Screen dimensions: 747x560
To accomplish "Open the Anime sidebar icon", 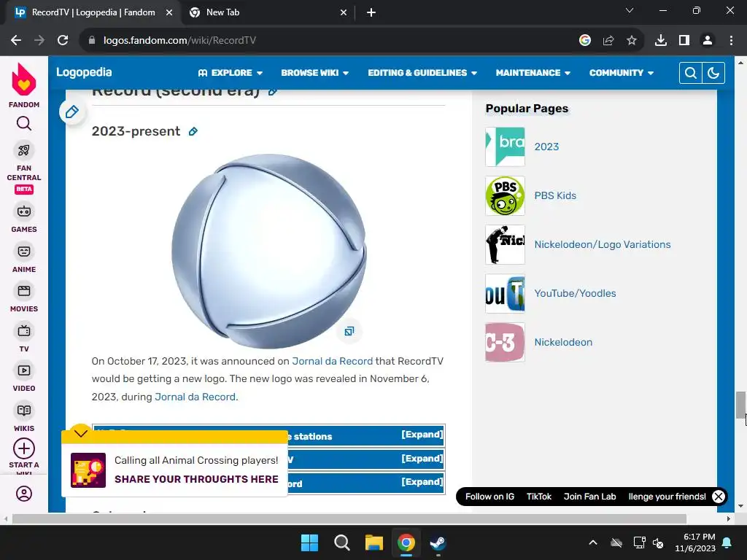I will point(24,252).
